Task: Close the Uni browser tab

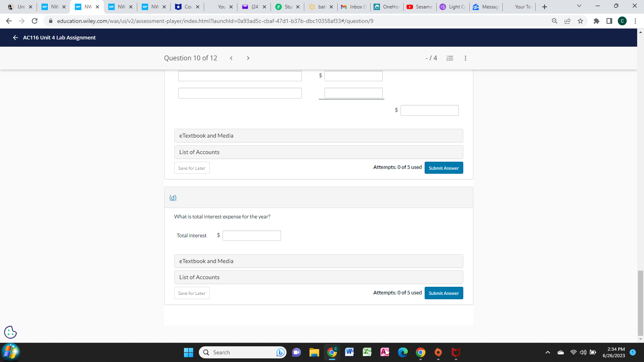Action: 31,7
